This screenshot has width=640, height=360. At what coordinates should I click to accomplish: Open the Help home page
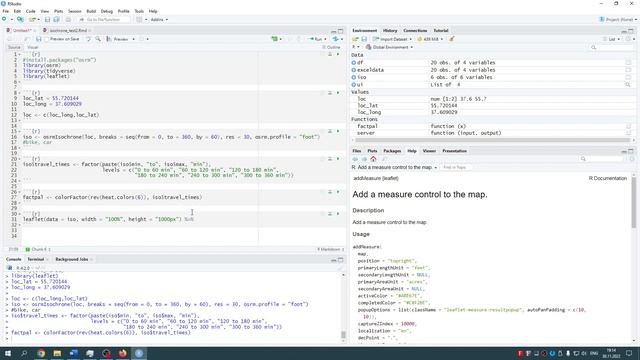pyautogui.click(x=373, y=159)
